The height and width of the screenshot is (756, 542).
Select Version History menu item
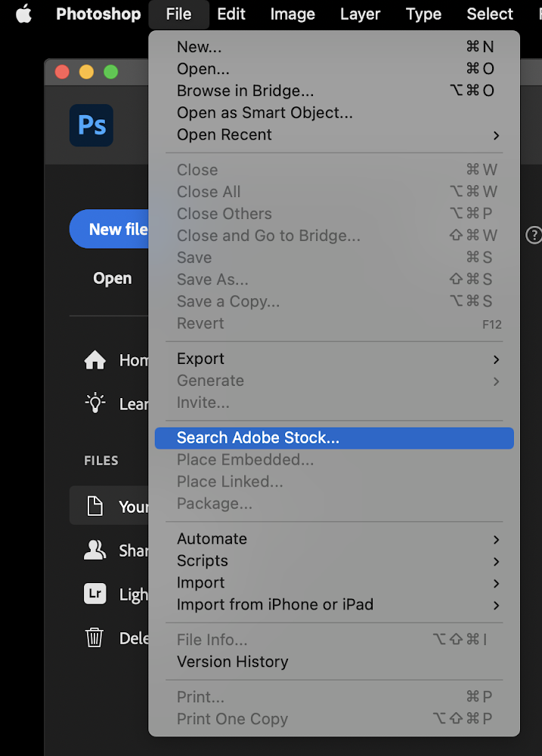pos(334,662)
